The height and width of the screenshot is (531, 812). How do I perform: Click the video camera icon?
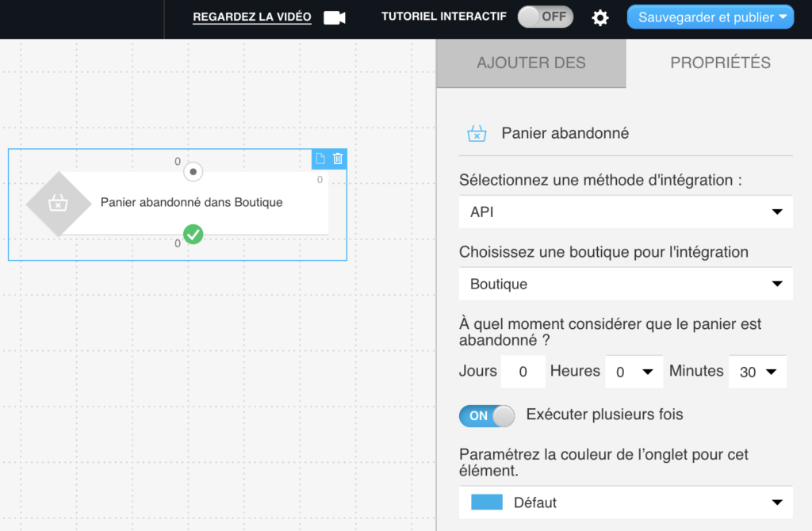[335, 17]
